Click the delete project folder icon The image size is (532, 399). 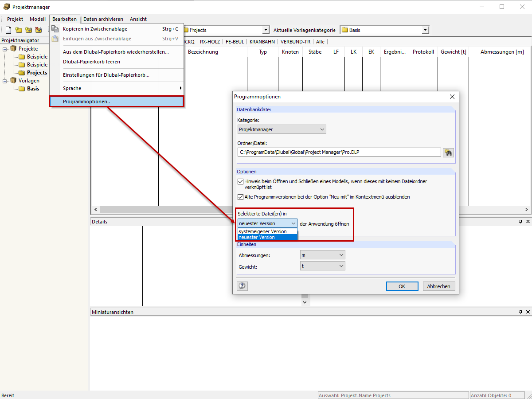tap(38, 30)
